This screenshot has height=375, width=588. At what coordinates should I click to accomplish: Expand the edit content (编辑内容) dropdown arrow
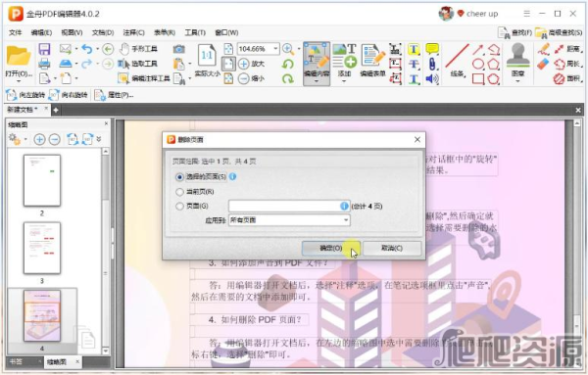[x=317, y=81]
